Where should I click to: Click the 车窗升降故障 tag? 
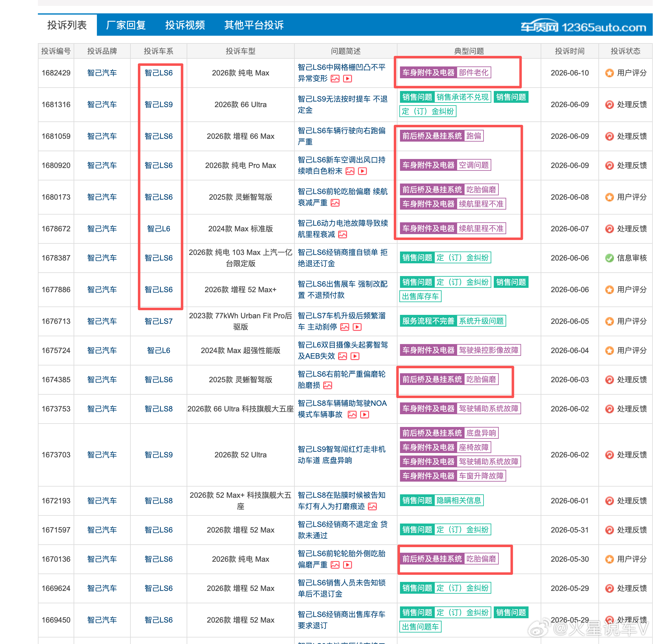point(481,476)
